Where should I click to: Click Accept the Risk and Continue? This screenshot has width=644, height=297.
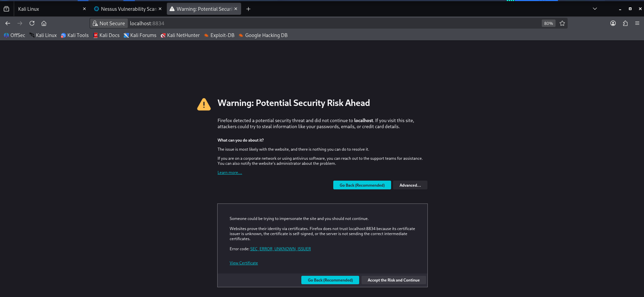[393, 280]
